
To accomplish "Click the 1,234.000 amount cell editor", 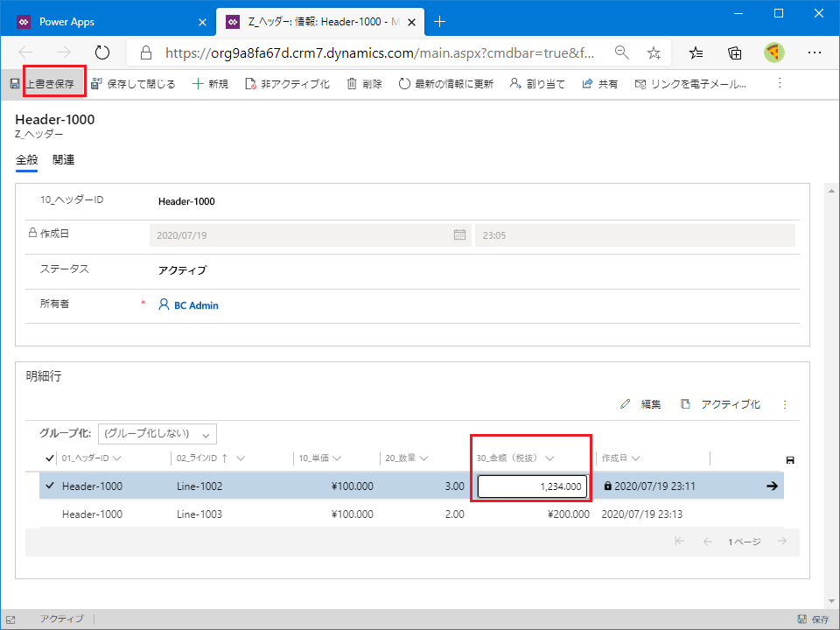I will (x=532, y=486).
